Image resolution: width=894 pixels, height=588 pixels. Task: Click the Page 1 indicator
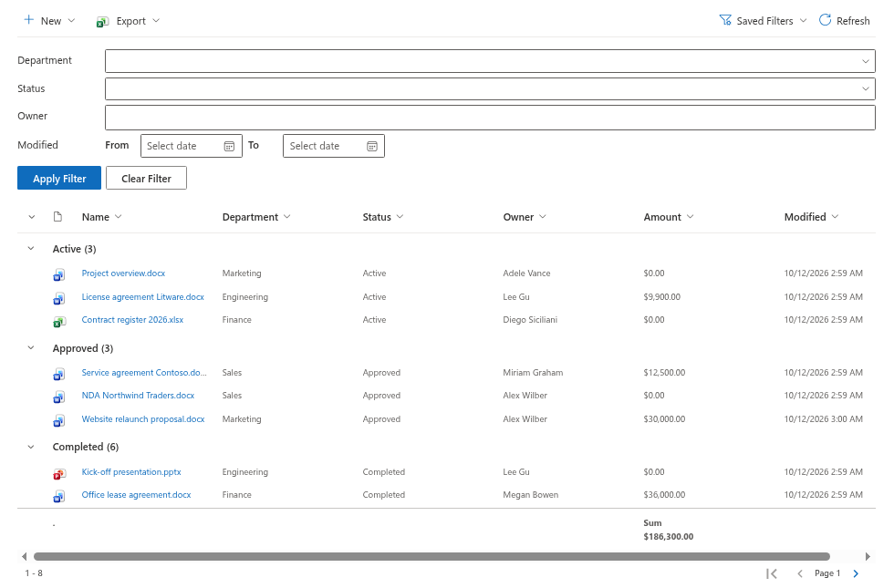click(826, 573)
